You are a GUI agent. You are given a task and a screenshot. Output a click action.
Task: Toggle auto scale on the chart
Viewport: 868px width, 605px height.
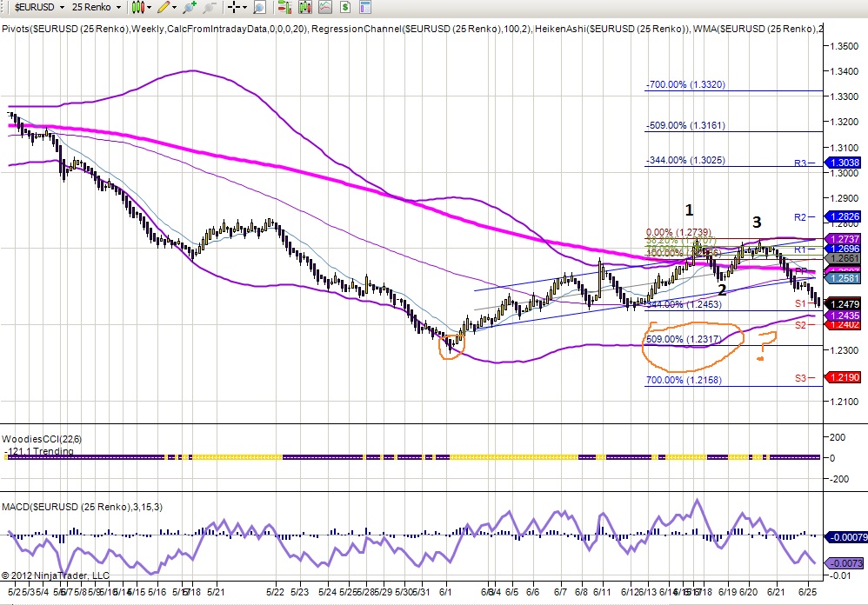click(304, 7)
